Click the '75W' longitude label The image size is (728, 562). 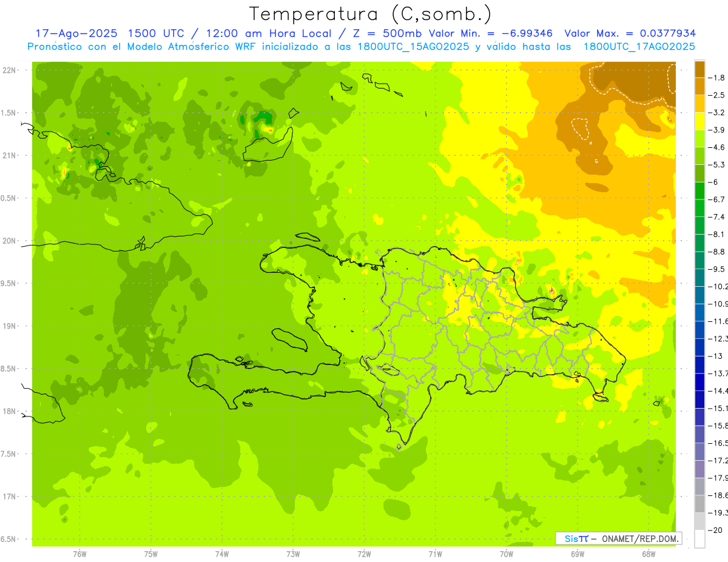[151, 554]
